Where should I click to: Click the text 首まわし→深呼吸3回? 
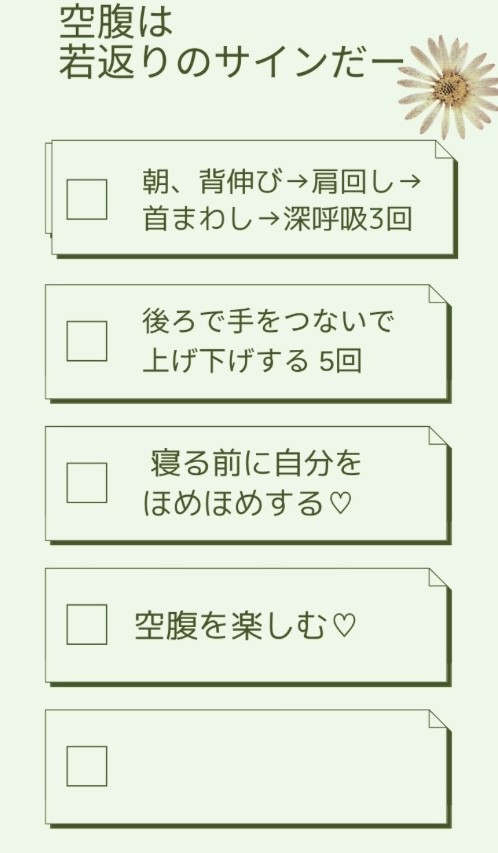[x=277, y=219]
